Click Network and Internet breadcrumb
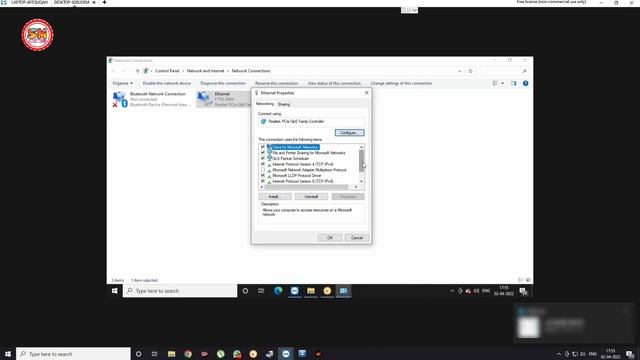The height and width of the screenshot is (360, 640). pos(205,71)
